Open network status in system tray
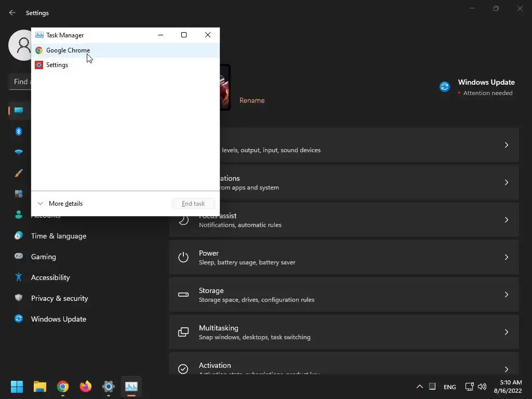The width and height of the screenshot is (532, 399). 470,387
